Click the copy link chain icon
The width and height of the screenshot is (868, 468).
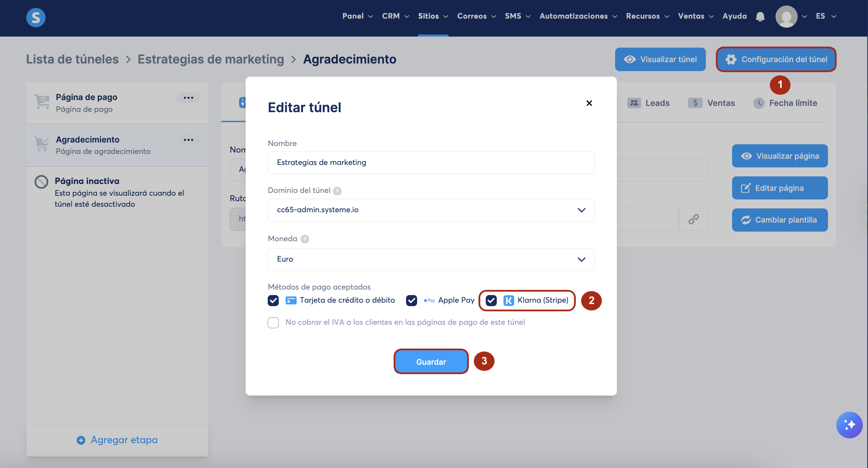(x=693, y=219)
